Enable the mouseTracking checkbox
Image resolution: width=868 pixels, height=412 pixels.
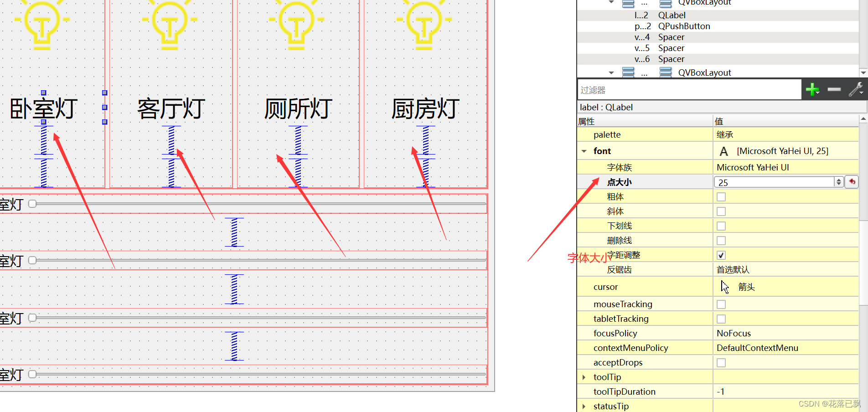click(721, 304)
